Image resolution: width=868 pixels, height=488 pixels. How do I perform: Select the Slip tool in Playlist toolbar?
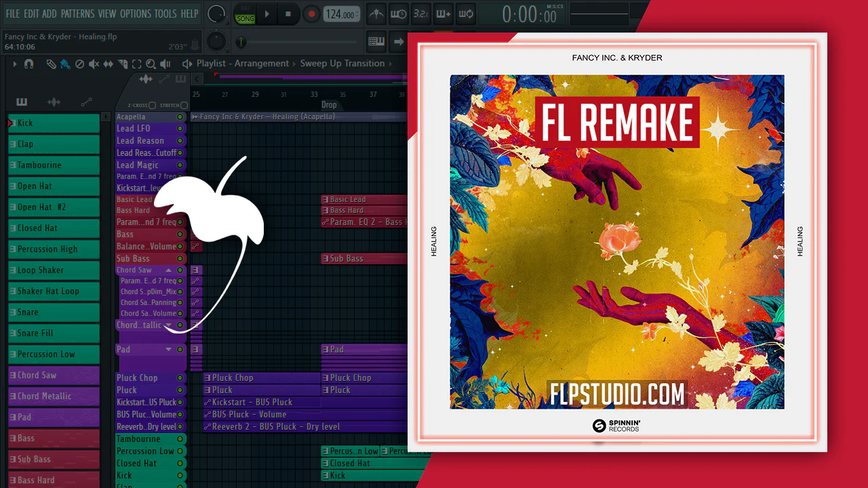pos(108,64)
